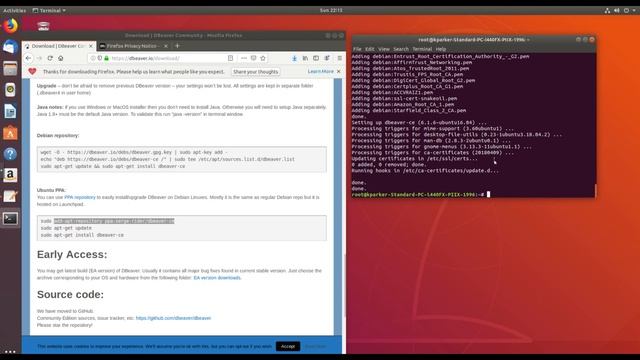The width and height of the screenshot is (640, 360).
Task: Click the network icon in top bar
Action: coord(607,10)
